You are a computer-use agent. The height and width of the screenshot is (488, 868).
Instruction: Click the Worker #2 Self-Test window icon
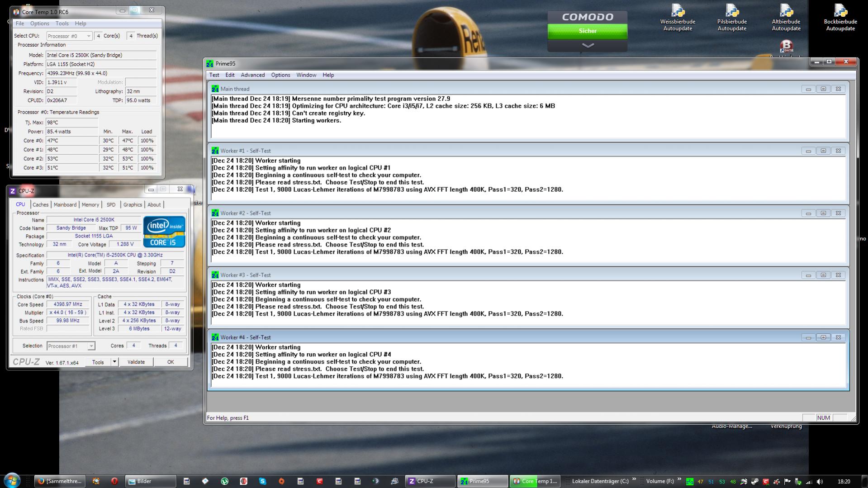tap(215, 213)
